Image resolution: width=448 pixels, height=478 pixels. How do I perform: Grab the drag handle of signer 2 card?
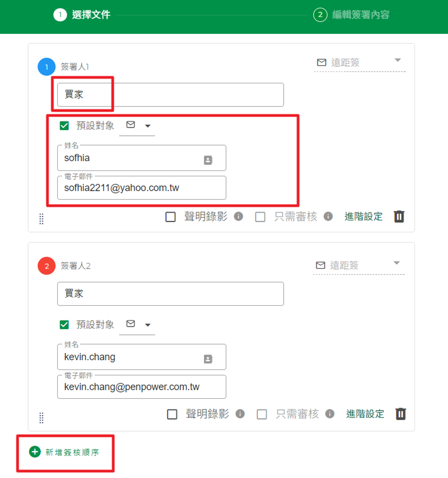tap(41, 418)
